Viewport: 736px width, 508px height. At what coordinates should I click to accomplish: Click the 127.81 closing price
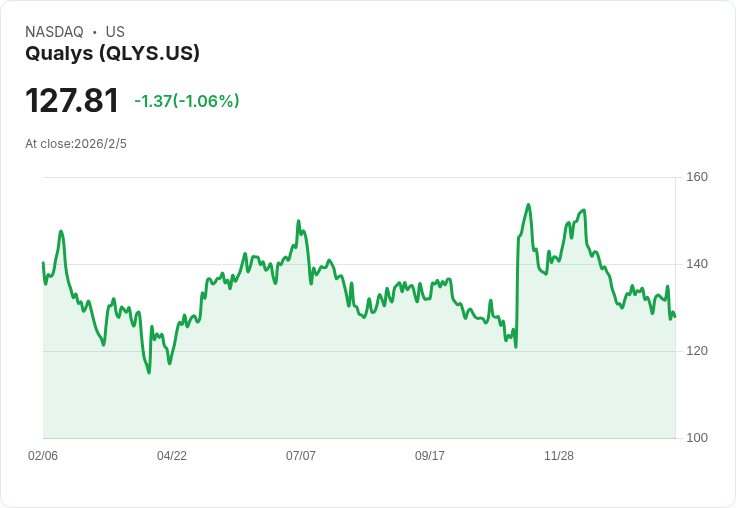pyautogui.click(x=72, y=101)
